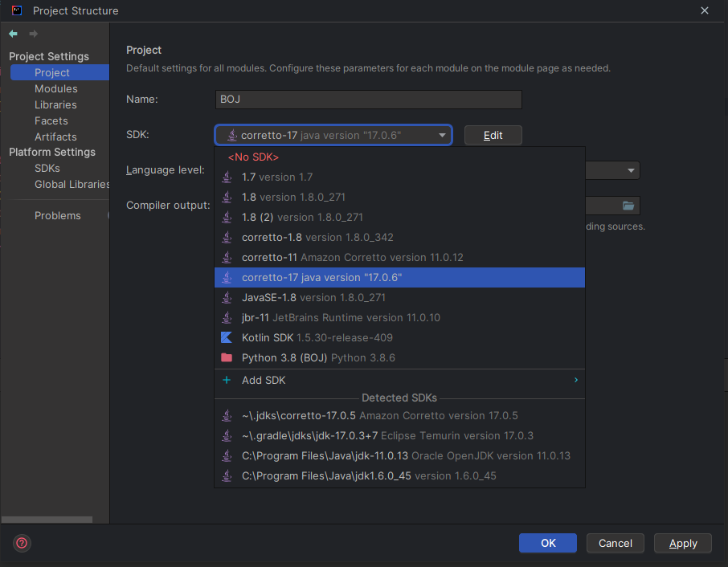Click the Apply button
This screenshot has height=567, width=728.
click(x=683, y=543)
